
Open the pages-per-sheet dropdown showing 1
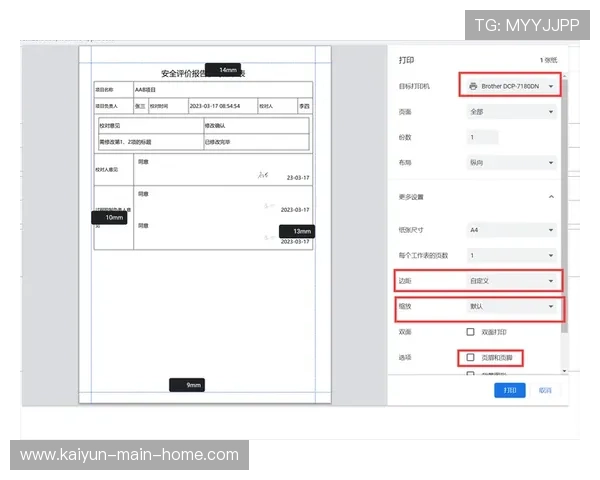(509, 255)
